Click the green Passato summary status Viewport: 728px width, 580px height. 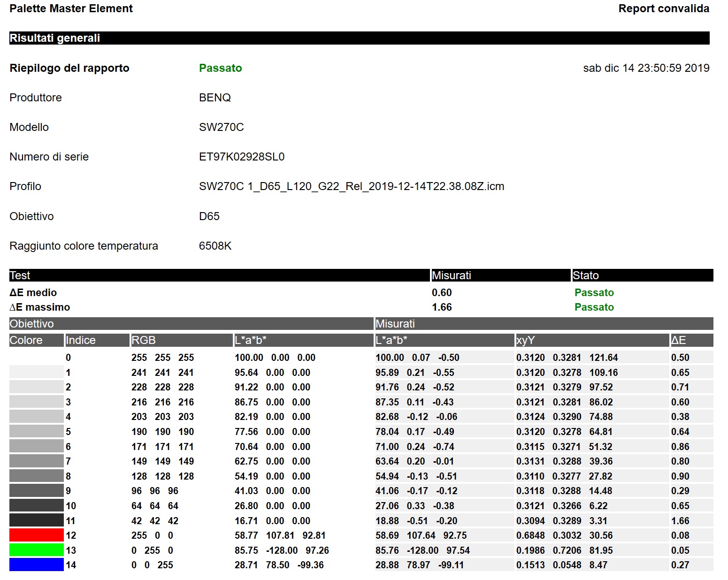point(220,68)
